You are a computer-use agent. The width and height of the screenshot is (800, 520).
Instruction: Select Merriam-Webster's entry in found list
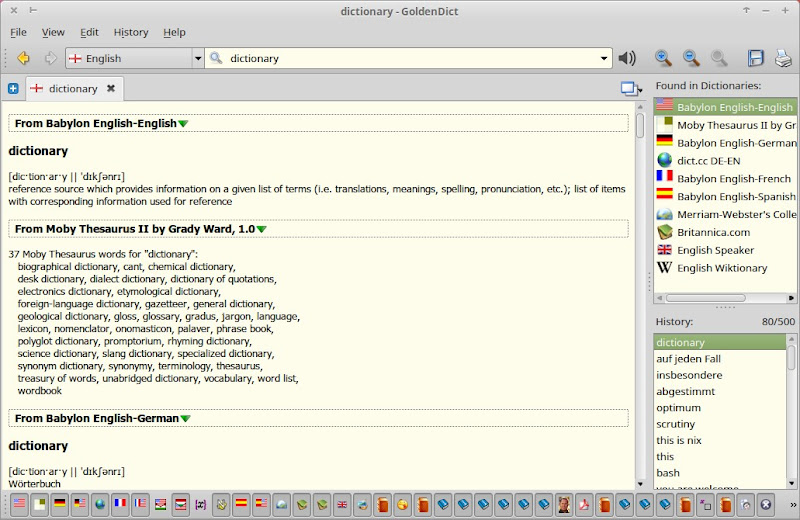[x=725, y=214]
